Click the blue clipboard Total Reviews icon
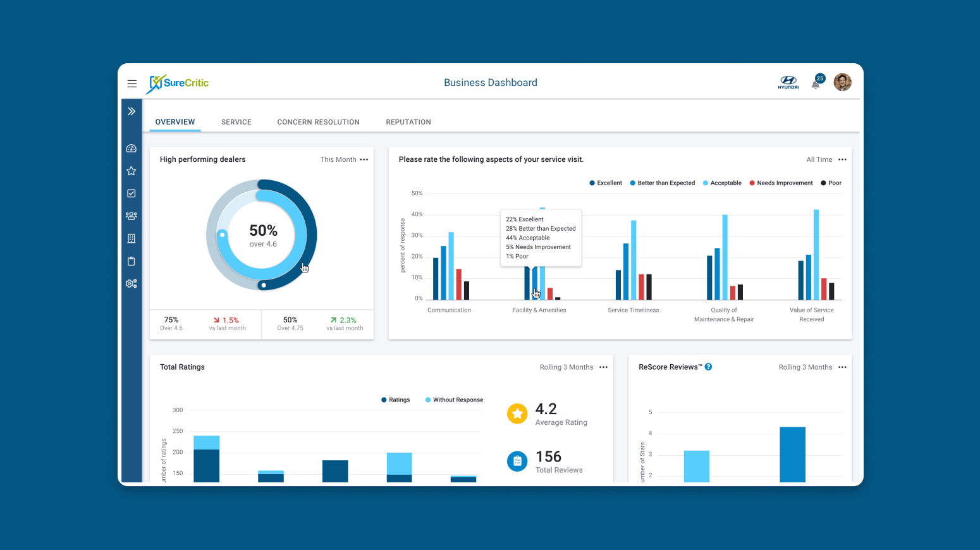The width and height of the screenshot is (980, 550). [x=517, y=461]
